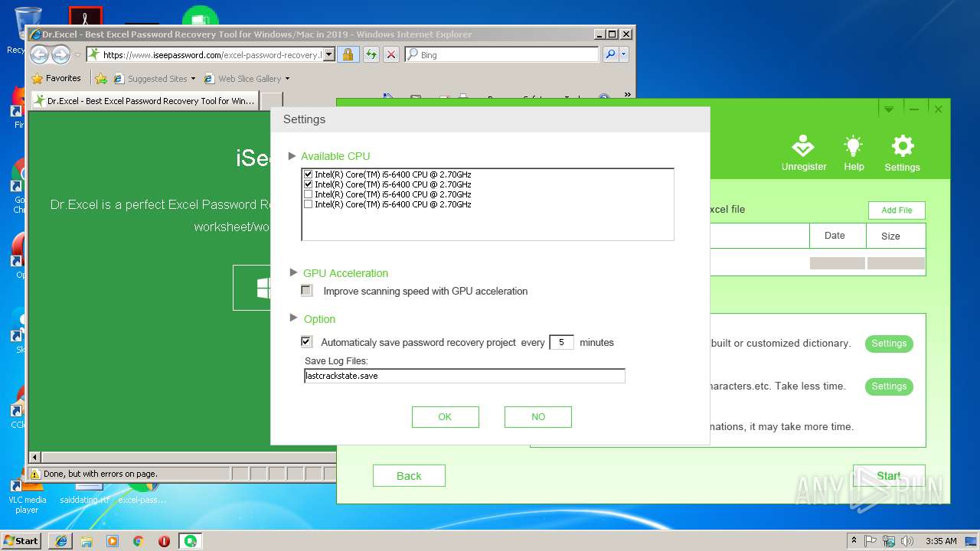Open Internet Explorer from the taskbar
Viewport: 980px width, 551px height.
61,540
